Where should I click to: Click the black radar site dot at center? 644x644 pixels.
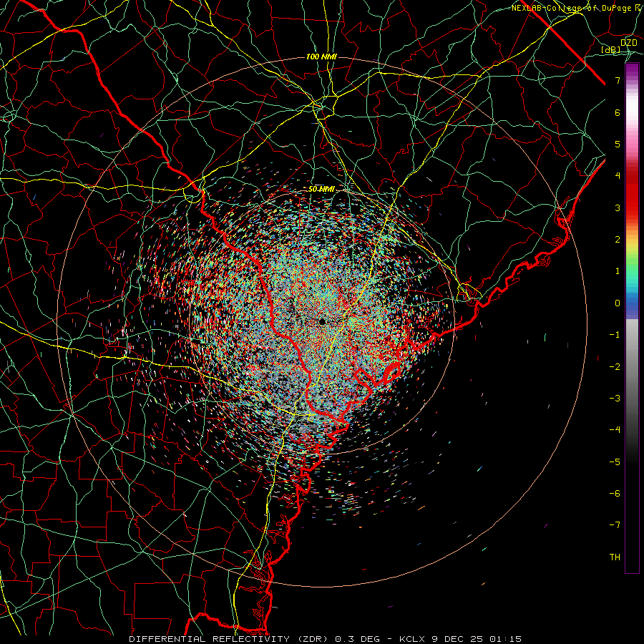click(322, 321)
